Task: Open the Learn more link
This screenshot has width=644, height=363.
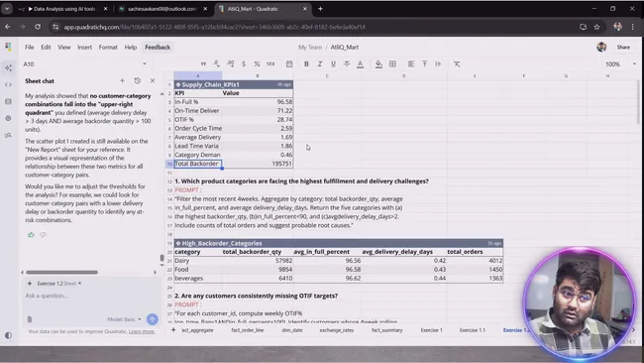Action: click(x=142, y=331)
